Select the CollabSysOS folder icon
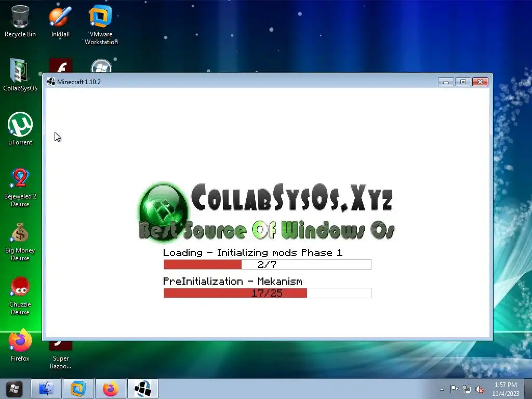The image size is (532, 399). (20, 75)
